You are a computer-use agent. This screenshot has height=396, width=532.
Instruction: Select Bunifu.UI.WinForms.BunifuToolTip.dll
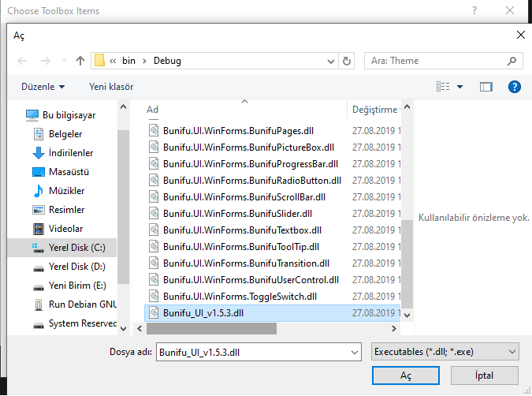(241, 247)
